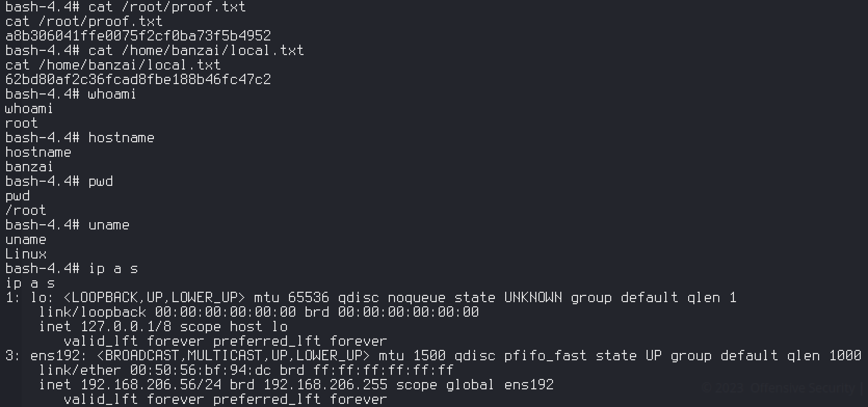868x407 pixels.
Task: Click the 'root' output of whoami
Action: coord(21,123)
